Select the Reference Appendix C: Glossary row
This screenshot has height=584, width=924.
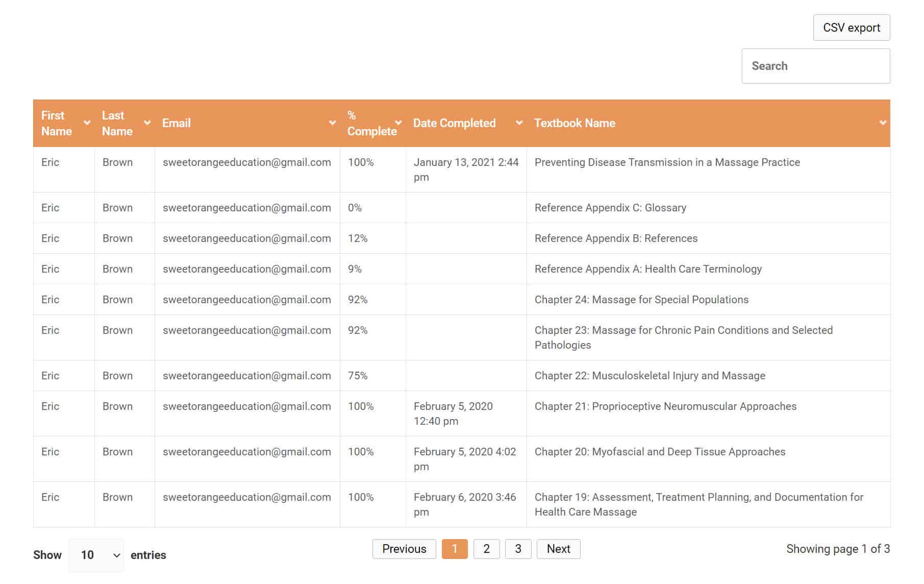point(610,208)
